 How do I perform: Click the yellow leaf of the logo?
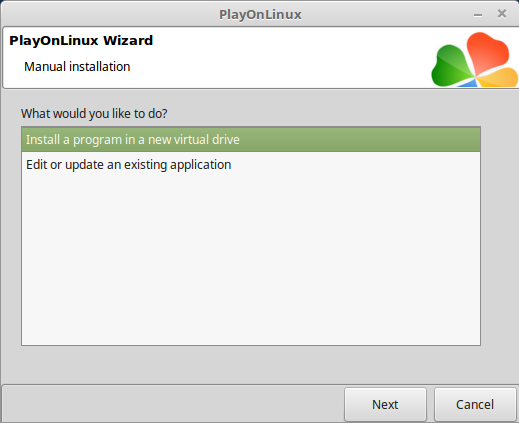[499, 77]
